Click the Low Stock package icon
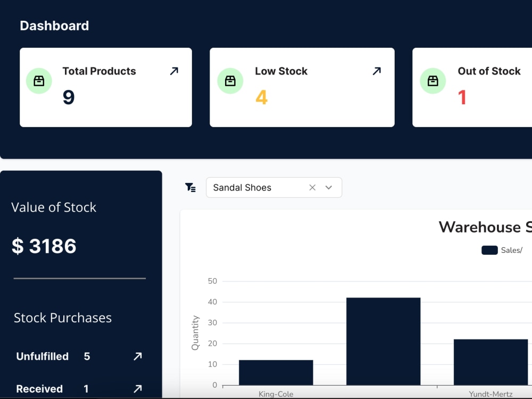 [230, 80]
